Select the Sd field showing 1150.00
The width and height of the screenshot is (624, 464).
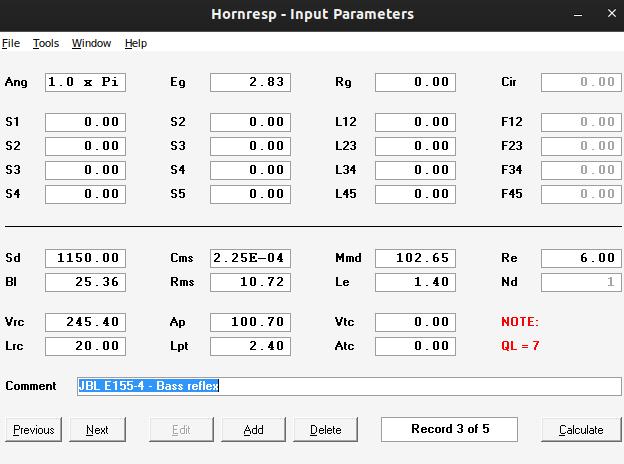[86, 258]
